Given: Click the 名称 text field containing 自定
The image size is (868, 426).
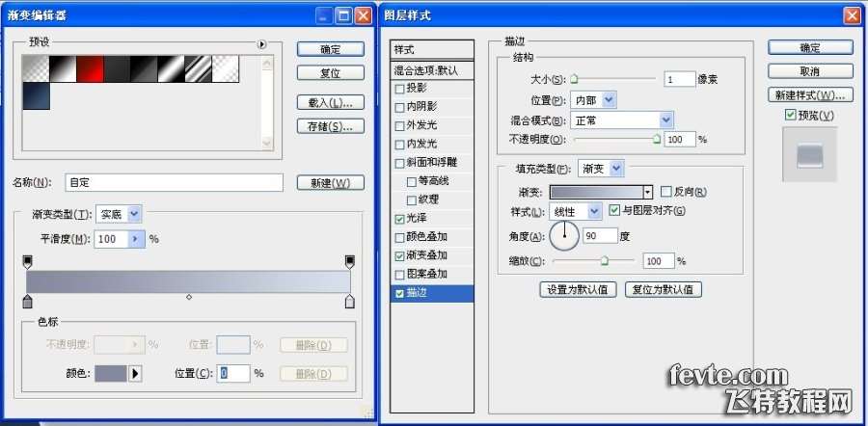Looking at the screenshot, I should (x=174, y=182).
